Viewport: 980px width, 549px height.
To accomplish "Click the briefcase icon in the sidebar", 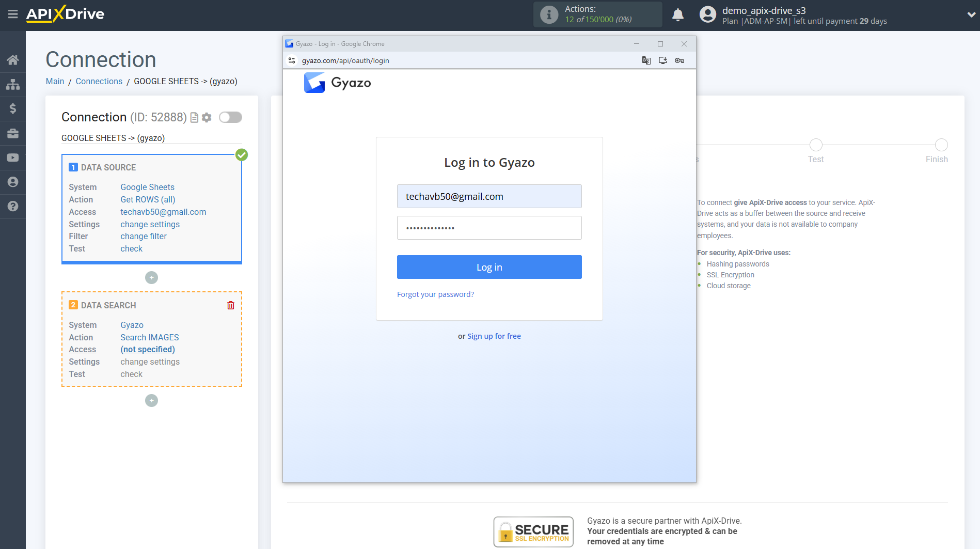I will click(13, 133).
